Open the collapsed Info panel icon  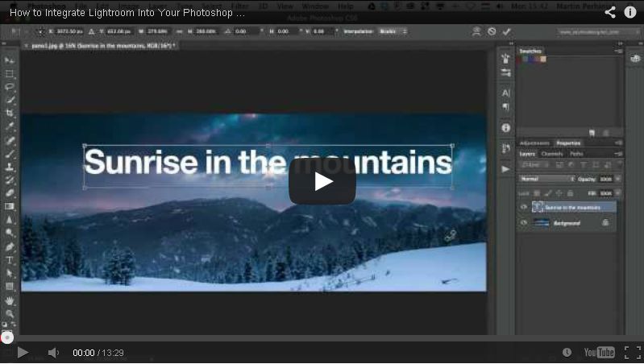505,127
